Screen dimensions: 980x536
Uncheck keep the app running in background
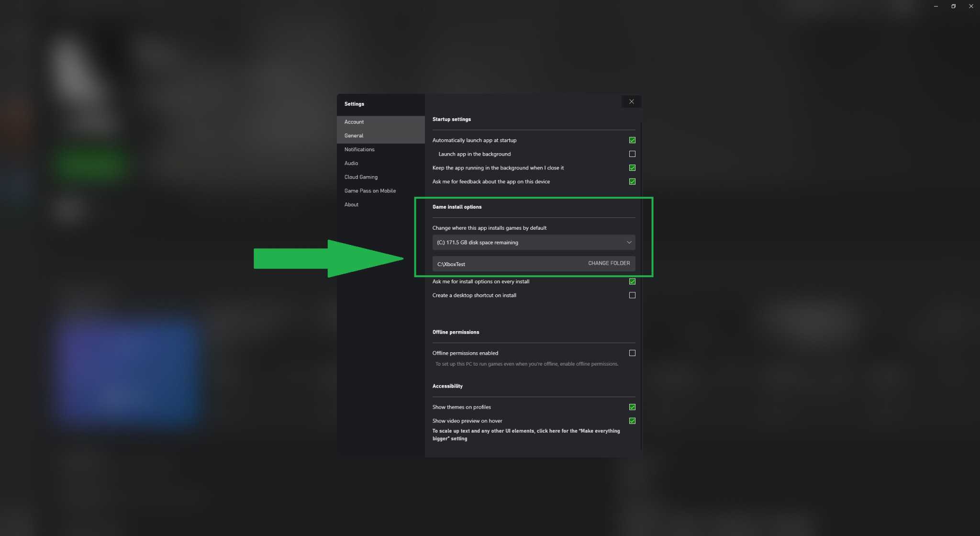coord(632,167)
